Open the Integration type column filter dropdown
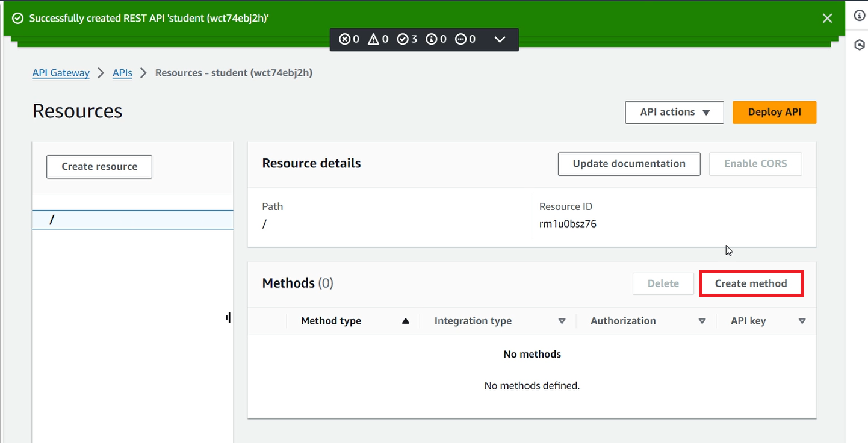868x443 pixels. click(562, 321)
